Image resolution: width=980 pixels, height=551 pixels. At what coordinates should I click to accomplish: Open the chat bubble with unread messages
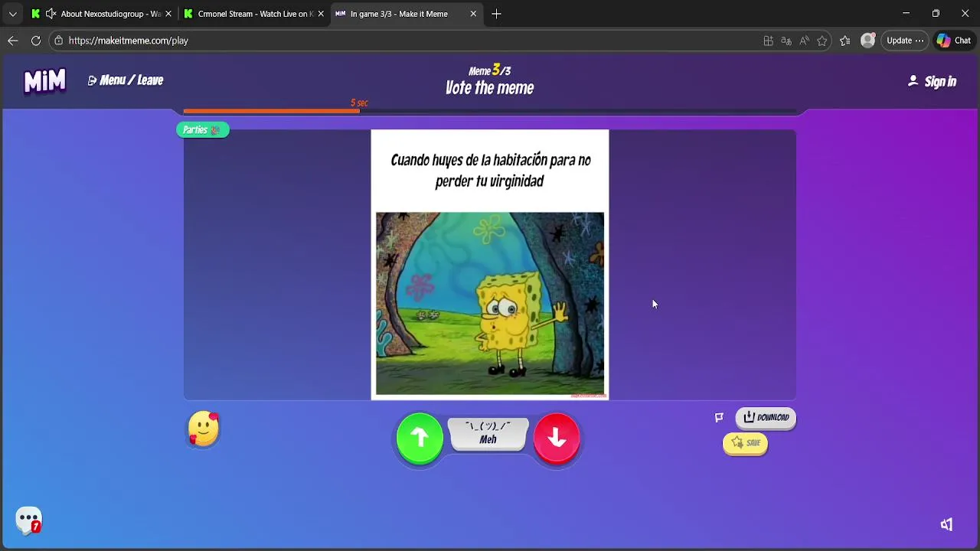pyautogui.click(x=29, y=521)
